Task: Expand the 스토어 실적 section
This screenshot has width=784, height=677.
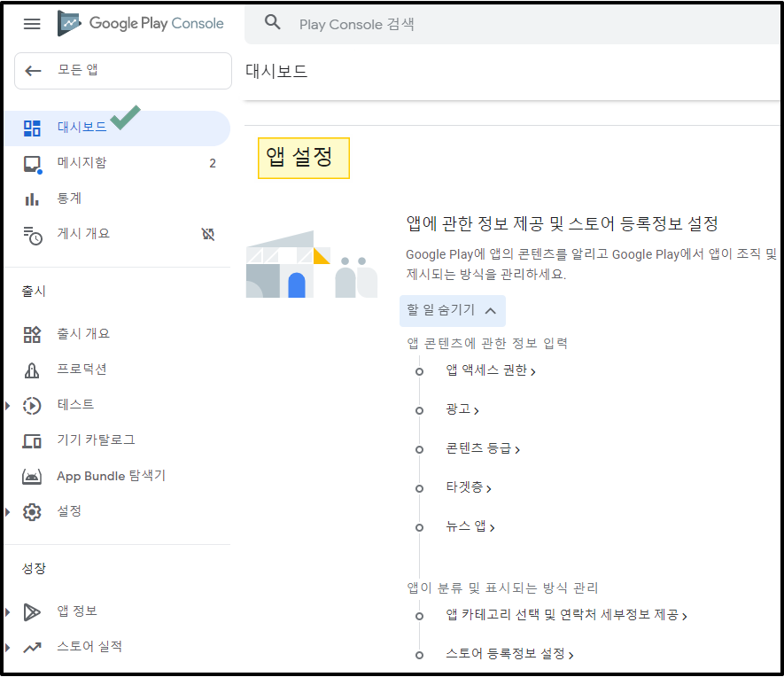Action: coord(8,648)
